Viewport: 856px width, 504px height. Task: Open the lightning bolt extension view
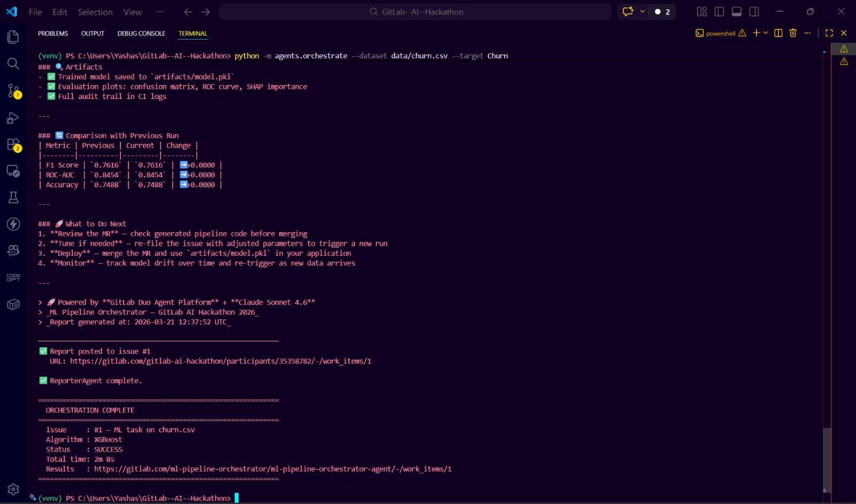tap(13, 224)
